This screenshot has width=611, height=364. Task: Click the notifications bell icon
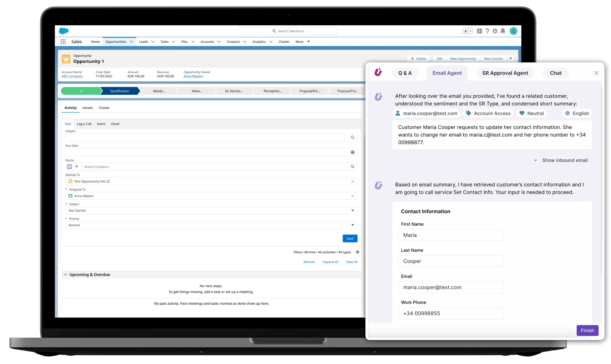point(503,31)
